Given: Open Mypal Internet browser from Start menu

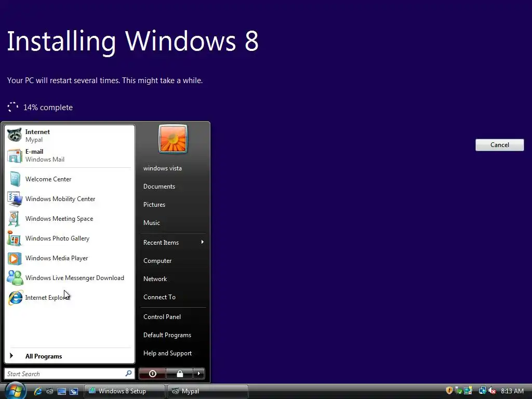Looking at the screenshot, I should [70, 136].
